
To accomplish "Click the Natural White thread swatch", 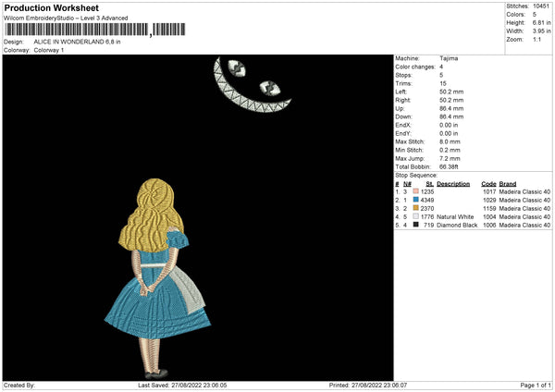I will (x=415, y=216).
